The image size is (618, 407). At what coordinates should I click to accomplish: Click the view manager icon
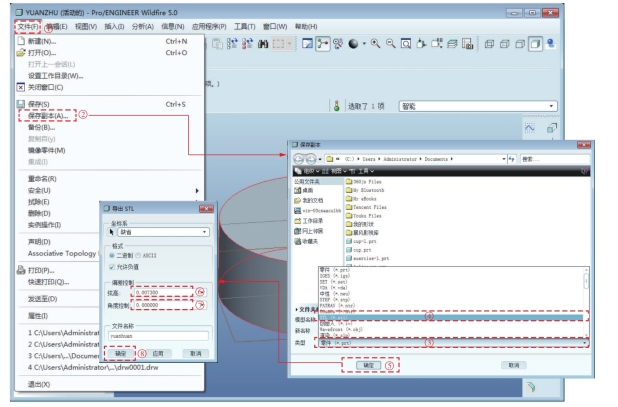[x=467, y=44]
